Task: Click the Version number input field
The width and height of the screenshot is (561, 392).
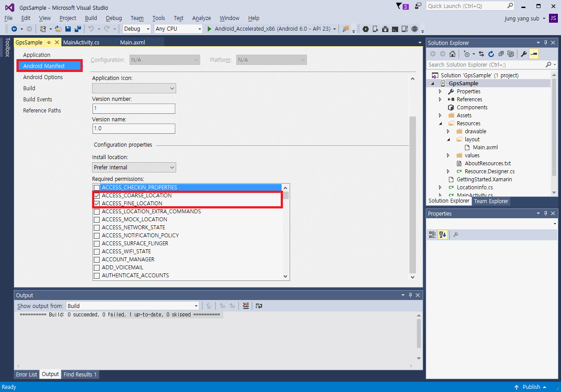Action: click(x=133, y=108)
